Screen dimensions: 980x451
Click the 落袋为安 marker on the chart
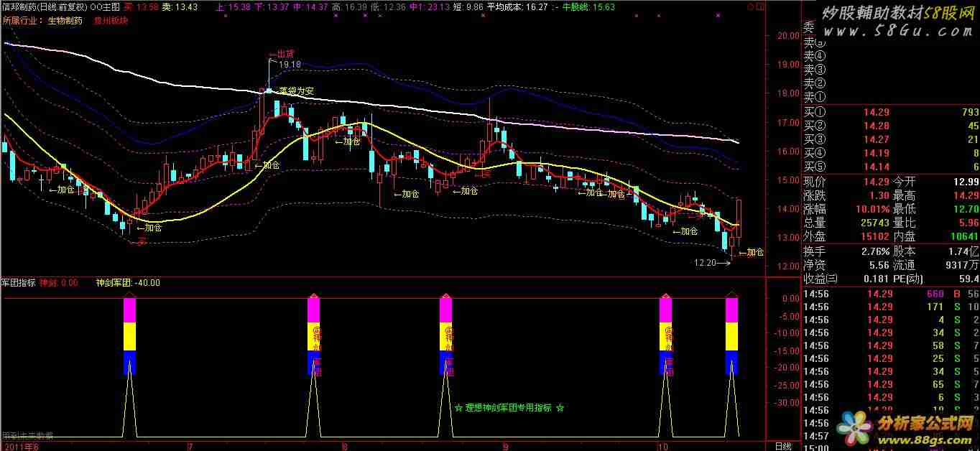(292, 91)
